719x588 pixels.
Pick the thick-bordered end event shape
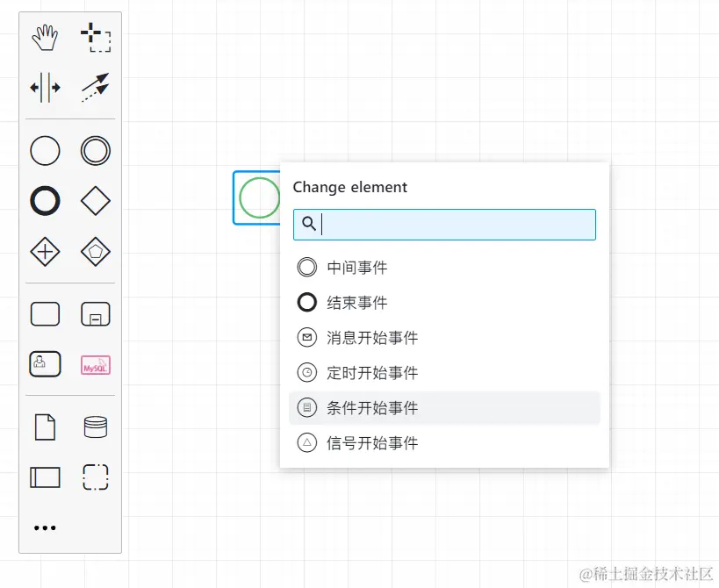45,201
